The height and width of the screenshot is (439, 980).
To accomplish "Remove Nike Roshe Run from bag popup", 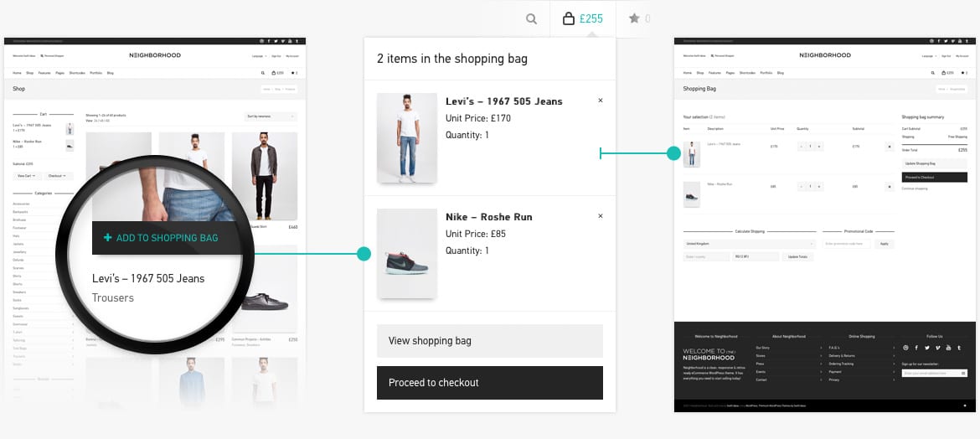I will (x=600, y=216).
